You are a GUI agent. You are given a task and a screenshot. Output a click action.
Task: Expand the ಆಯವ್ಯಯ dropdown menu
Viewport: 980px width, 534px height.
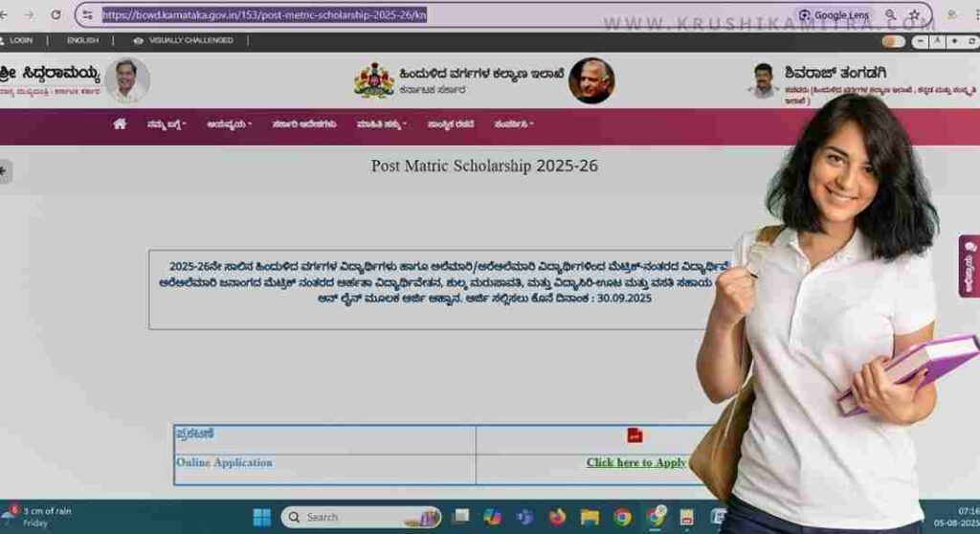pos(229,124)
